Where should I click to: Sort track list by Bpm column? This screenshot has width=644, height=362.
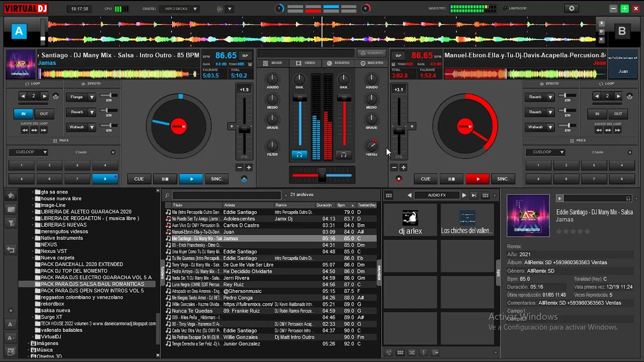click(346, 205)
